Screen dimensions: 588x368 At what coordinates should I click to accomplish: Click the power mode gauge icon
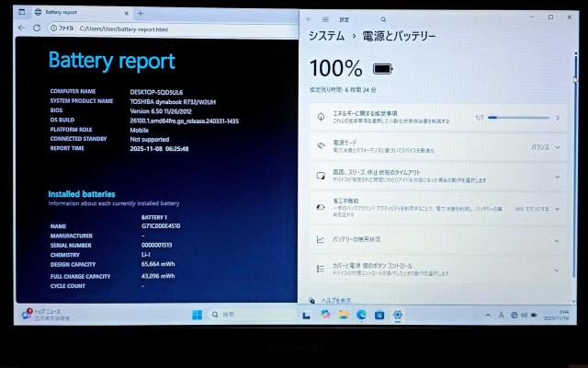[x=321, y=145]
